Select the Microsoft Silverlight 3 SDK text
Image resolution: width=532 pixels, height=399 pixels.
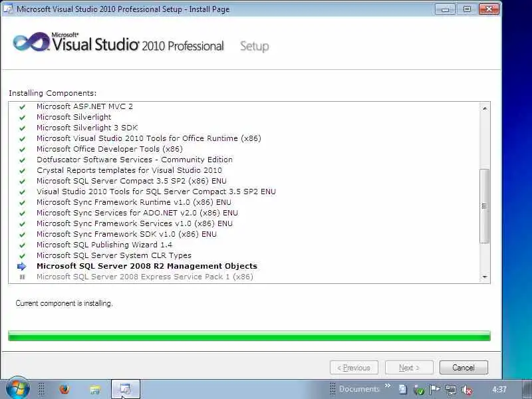coord(87,128)
